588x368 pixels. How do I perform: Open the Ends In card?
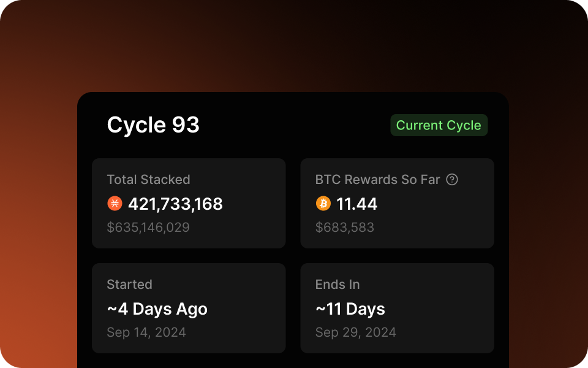(x=397, y=308)
